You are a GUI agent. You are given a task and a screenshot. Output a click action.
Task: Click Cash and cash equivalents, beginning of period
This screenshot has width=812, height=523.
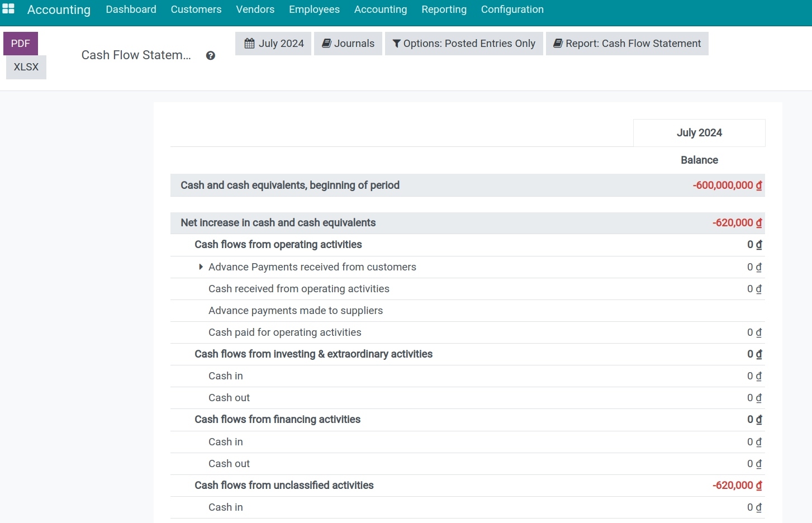coord(290,186)
